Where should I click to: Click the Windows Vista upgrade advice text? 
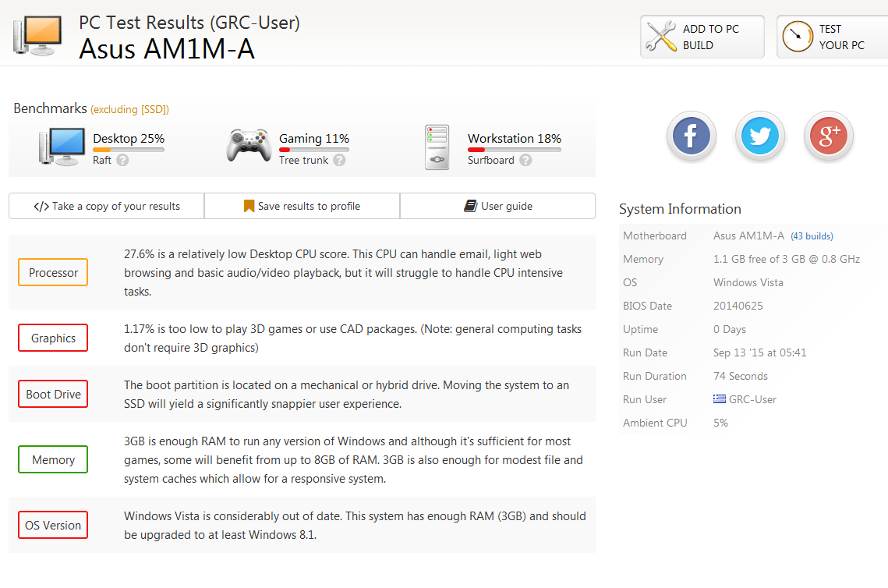pos(355,525)
